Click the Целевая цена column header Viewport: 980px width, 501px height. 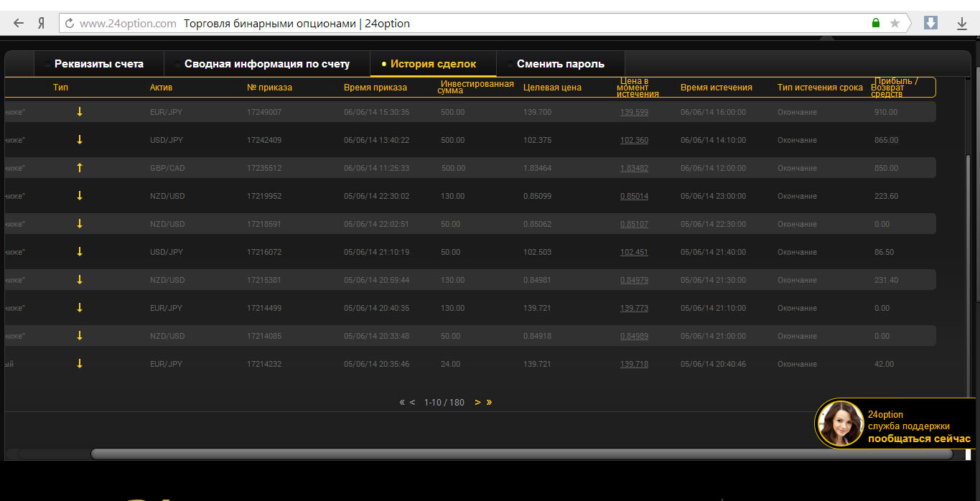[x=552, y=88]
